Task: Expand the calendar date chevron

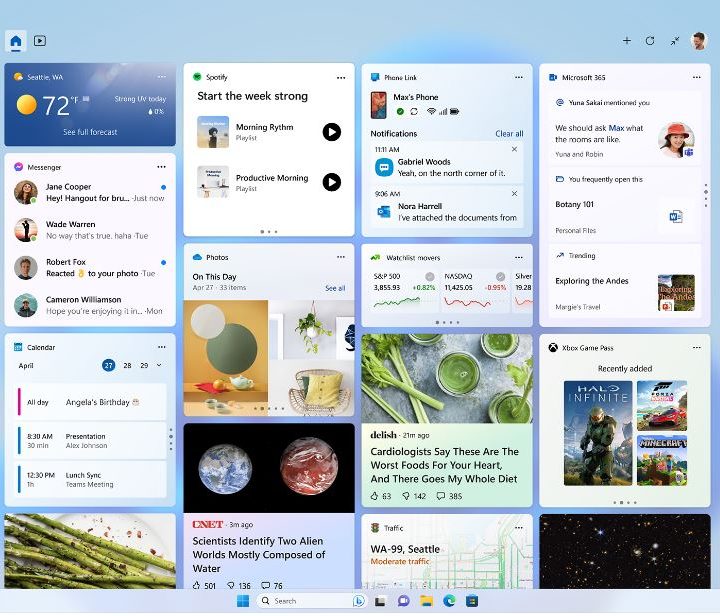Action: click(159, 365)
